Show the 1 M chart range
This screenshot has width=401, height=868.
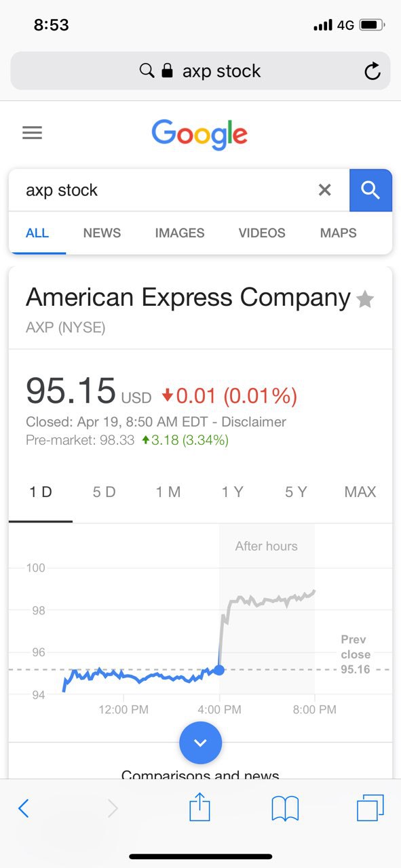(168, 492)
